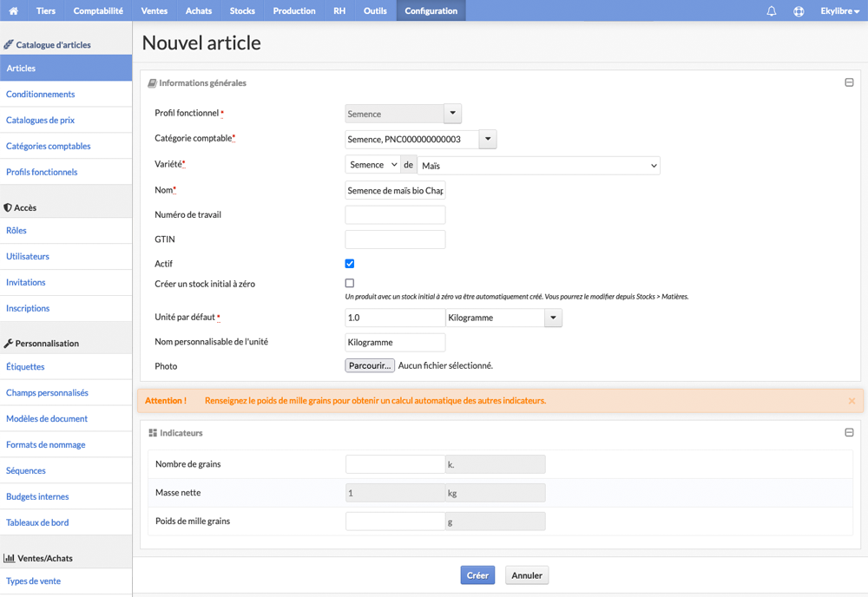This screenshot has height=597, width=868.
Task: Click Nombre de grains input
Action: (395, 464)
